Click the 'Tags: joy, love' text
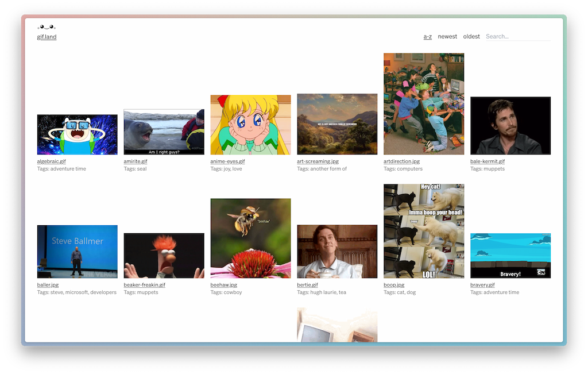The width and height of the screenshot is (588, 374). [226, 169]
